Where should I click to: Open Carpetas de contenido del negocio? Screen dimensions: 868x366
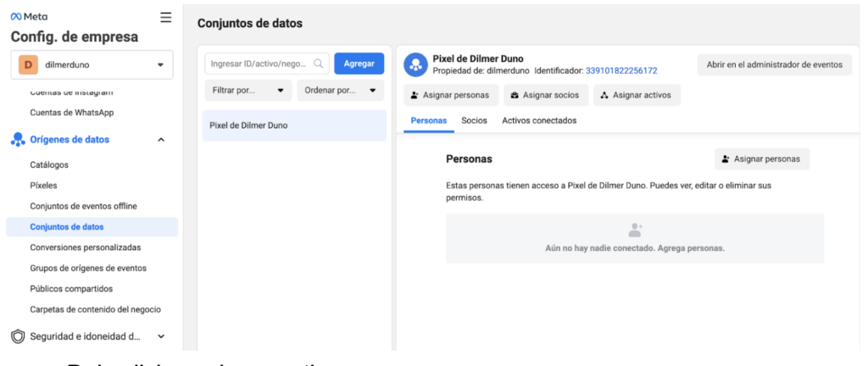pos(95,309)
